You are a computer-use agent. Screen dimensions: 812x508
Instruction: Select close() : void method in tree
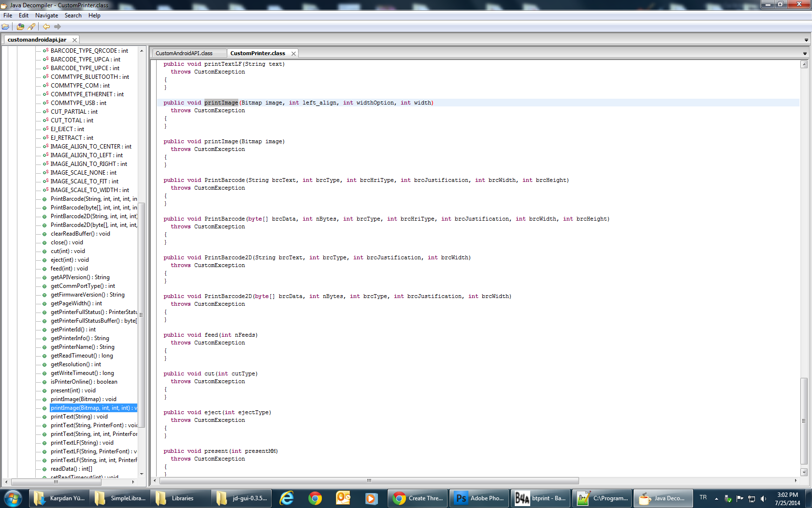pyautogui.click(x=67, y=242)
